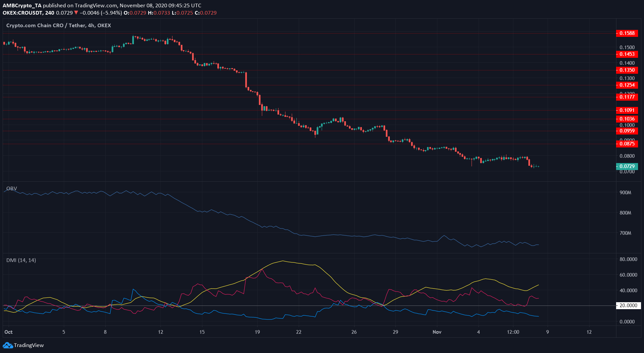
Task: Select the OBV indicator label
Action: (x=12, y=189)
